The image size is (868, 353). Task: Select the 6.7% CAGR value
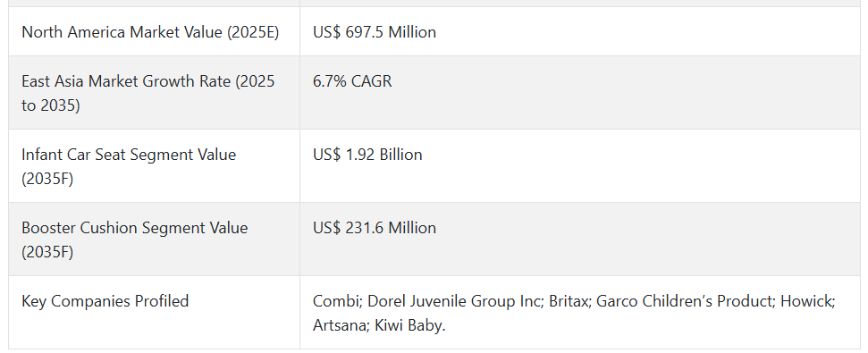(x=352, y=81)
